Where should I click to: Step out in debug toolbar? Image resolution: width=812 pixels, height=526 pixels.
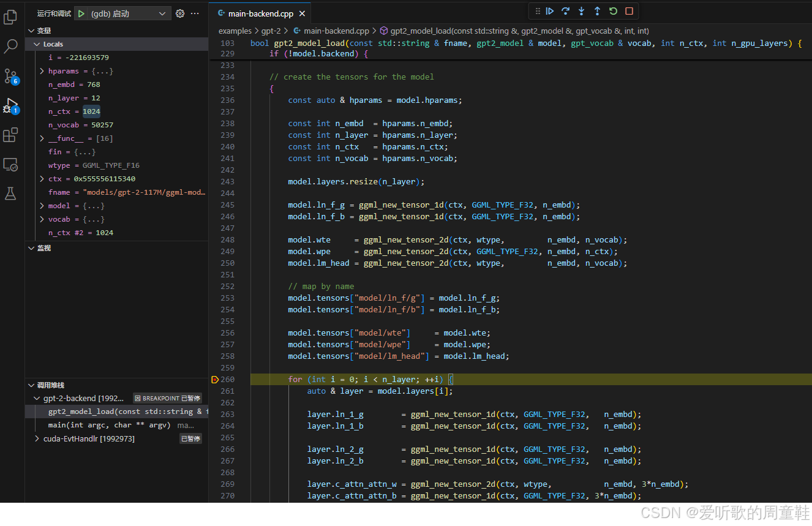[x=597, y=11]
